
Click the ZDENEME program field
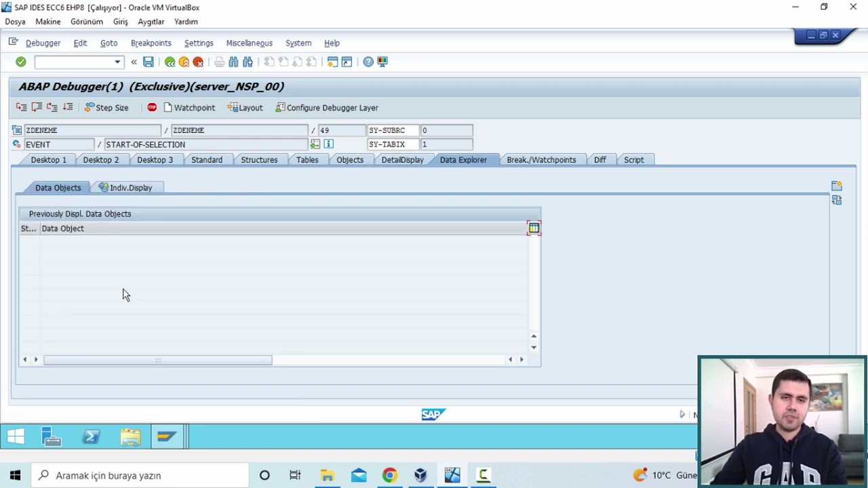pyautogui.click(x=92, y=130)
